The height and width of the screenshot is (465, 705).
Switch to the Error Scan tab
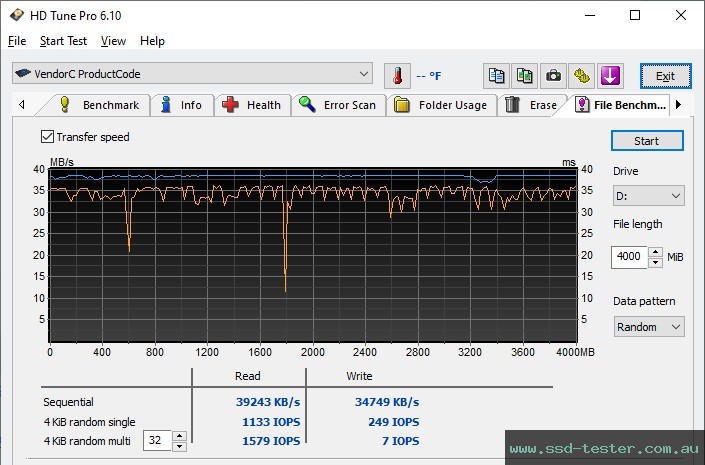(338, 105)
